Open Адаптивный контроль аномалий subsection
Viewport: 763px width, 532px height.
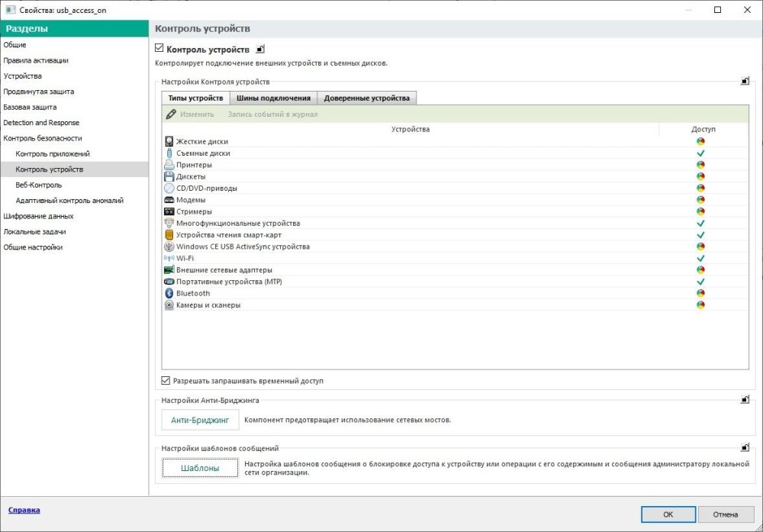coord(69,200)
